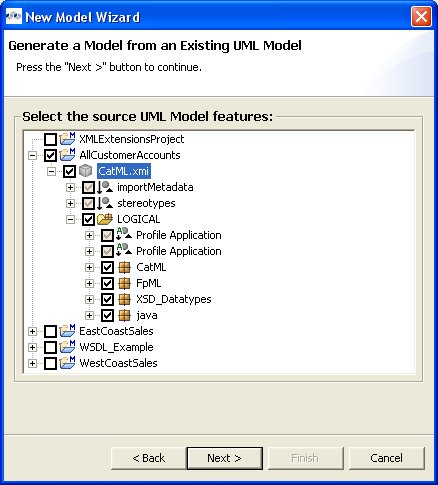Select the EastCoastSales label
Viewport: 438px width, 485px height.
[x=116, y=331]
